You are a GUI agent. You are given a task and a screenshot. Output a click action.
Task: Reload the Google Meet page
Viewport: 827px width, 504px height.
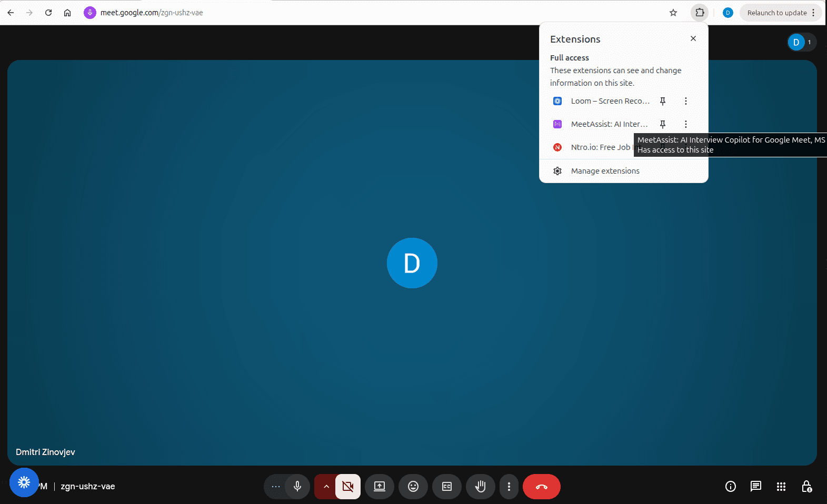click(48, 13)
